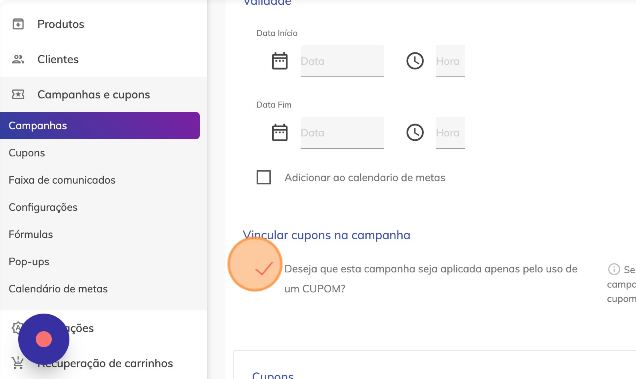The image size is (636, 379).
Task: Open the Pop-ups section
Action: (x=29, y=262)
